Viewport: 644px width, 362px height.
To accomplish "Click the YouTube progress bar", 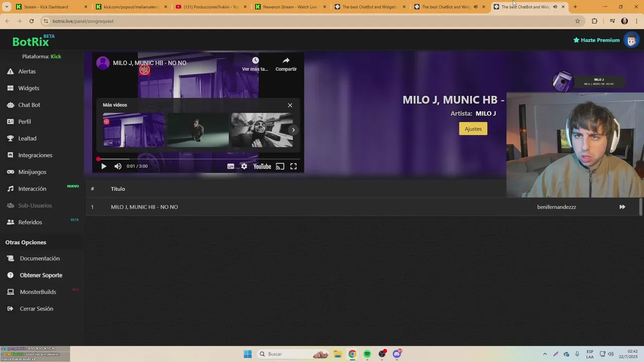I will (199, 159).
